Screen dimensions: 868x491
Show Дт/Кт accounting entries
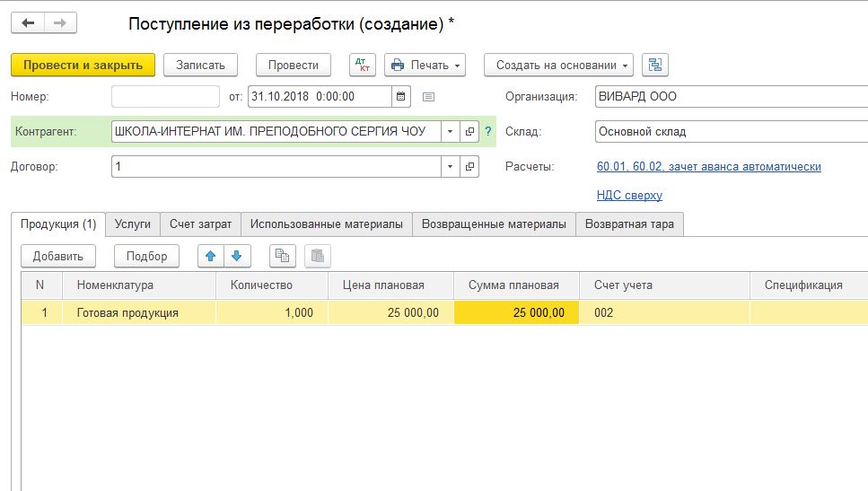coord(363,65)
